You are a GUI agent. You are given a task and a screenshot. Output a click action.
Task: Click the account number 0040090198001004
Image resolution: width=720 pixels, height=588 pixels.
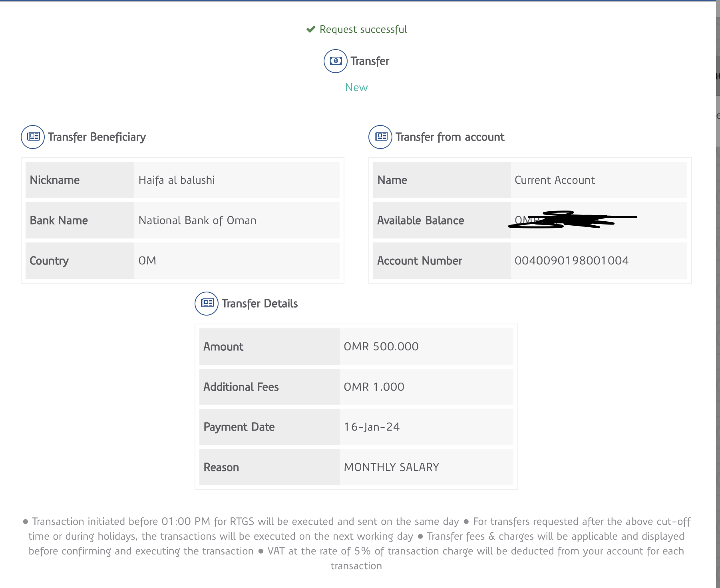pyautogui.click(x=571, y=261)
